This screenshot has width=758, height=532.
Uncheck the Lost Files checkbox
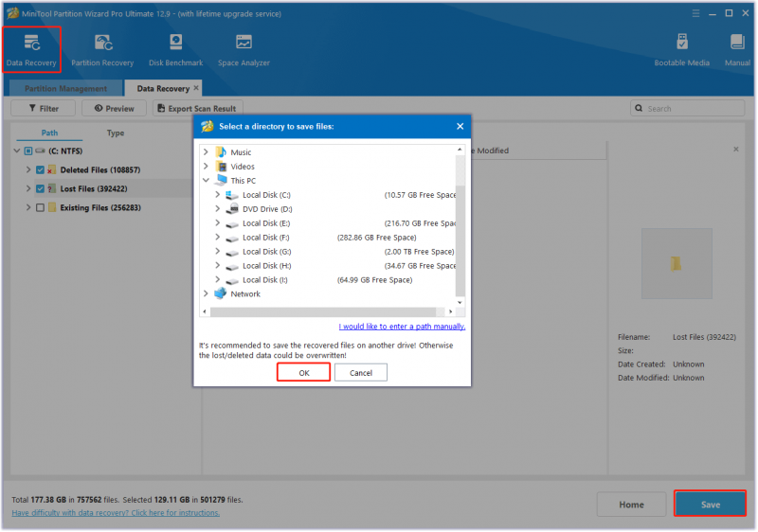[40, 188]
